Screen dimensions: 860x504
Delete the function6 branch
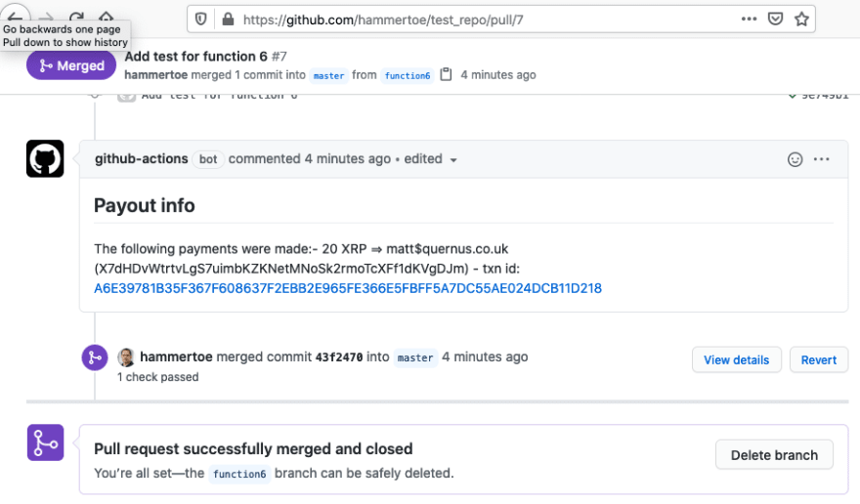(x=774, y=454)
